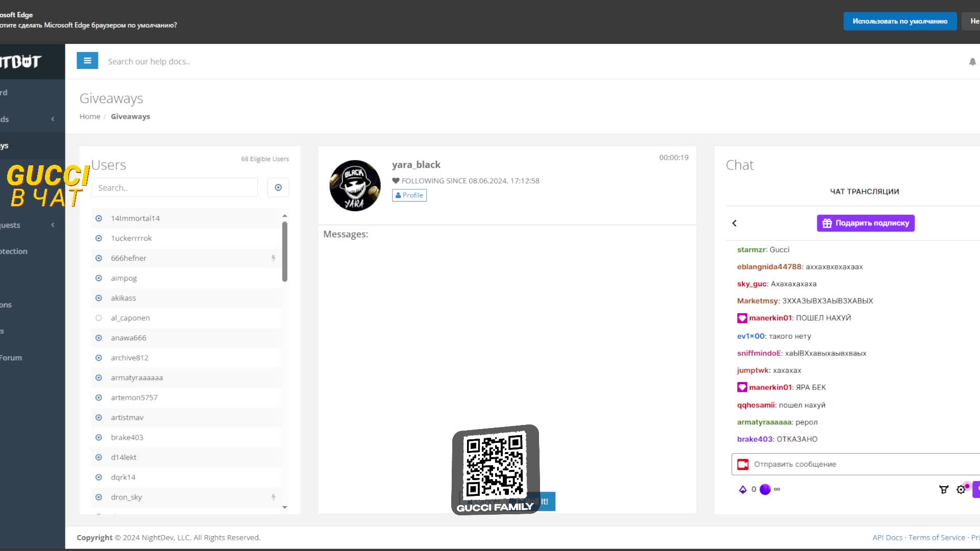Open the Integrations sidebar item
The height and width of the screenshot is (551, 980).
click(32, 305)
